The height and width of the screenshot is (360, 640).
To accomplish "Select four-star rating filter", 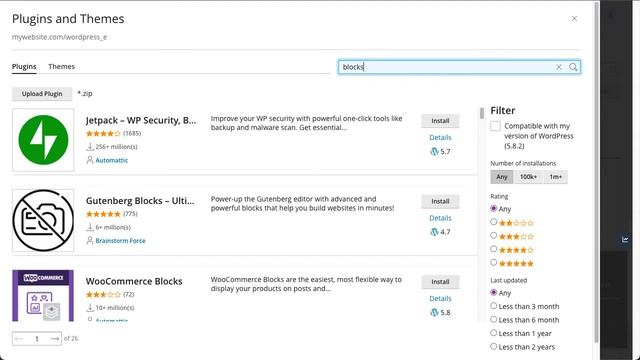I will click(x=493, y=249).
